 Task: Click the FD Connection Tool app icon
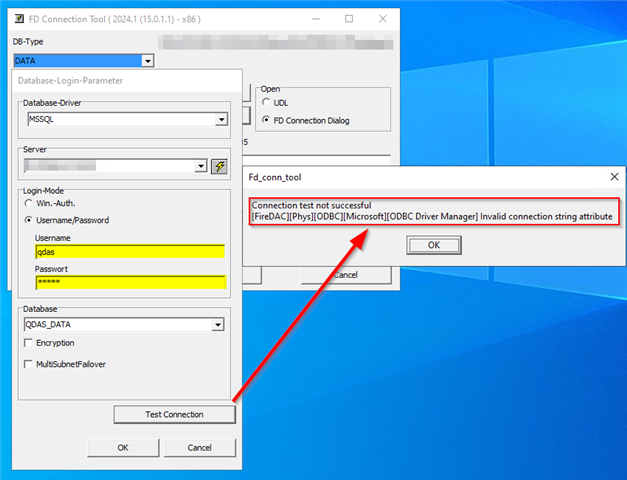(19, 19)
